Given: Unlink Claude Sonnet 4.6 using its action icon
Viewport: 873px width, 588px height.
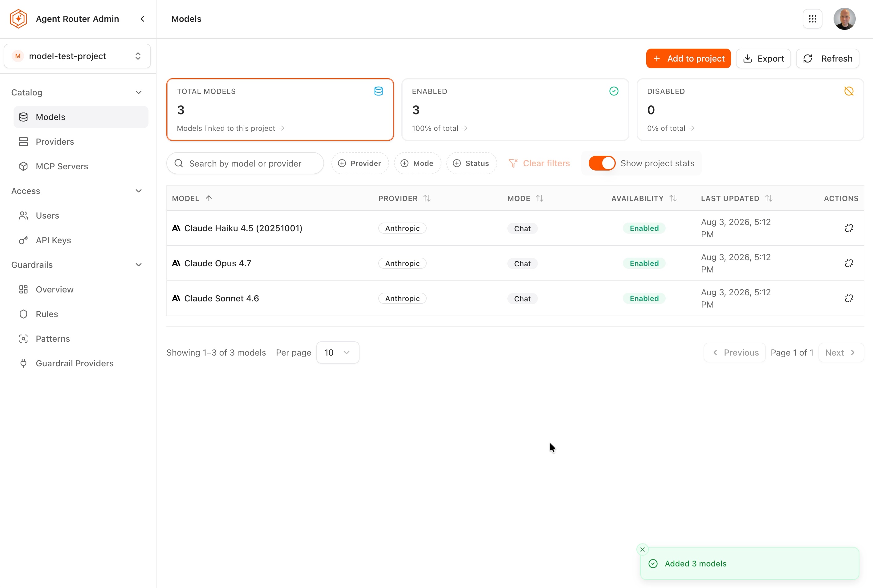Looking at the screenshot, I should click(x=849, y=299).
